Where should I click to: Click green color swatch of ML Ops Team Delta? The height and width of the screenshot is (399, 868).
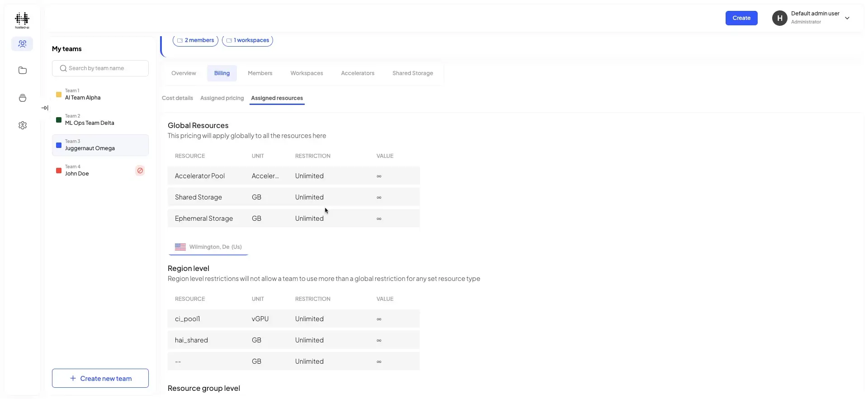59,120
